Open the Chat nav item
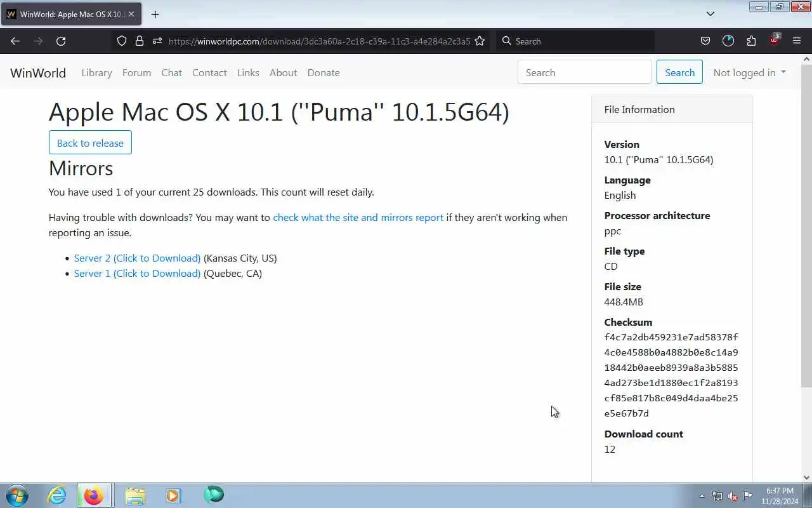This screenshot has width=812, height=508. click(x=171, y=72)
